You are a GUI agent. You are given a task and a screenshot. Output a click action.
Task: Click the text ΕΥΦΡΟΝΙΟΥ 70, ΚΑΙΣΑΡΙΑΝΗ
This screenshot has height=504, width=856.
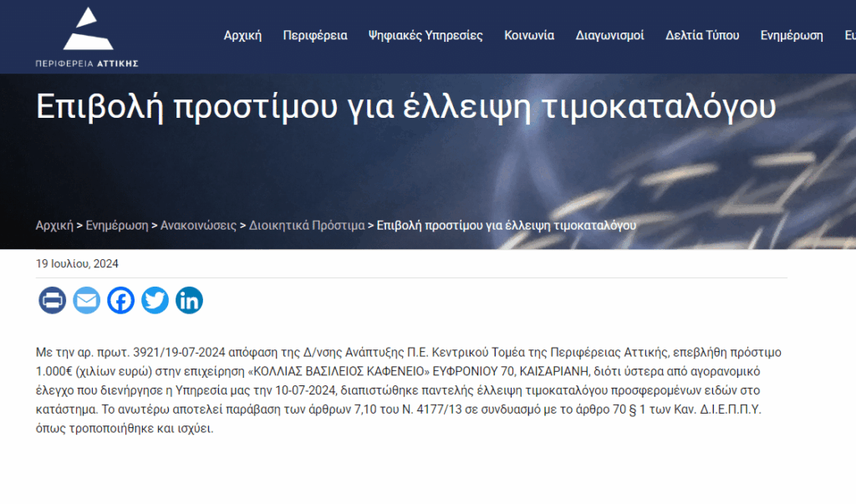pyautogui.click(x=511, y=371)
